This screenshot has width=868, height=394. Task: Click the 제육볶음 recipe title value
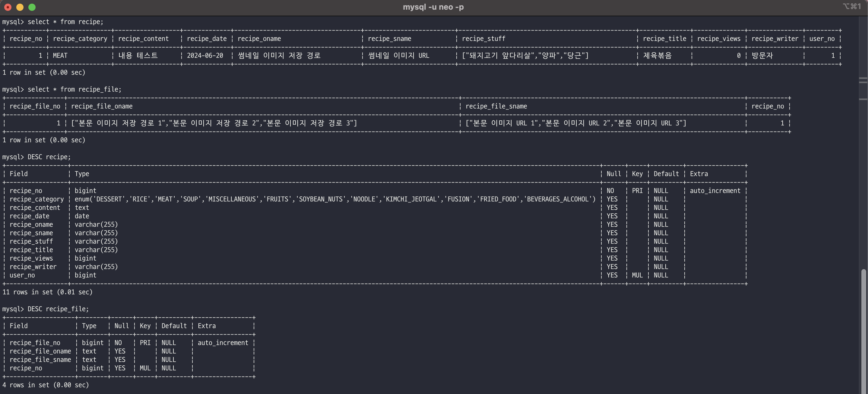coord(657,56)
